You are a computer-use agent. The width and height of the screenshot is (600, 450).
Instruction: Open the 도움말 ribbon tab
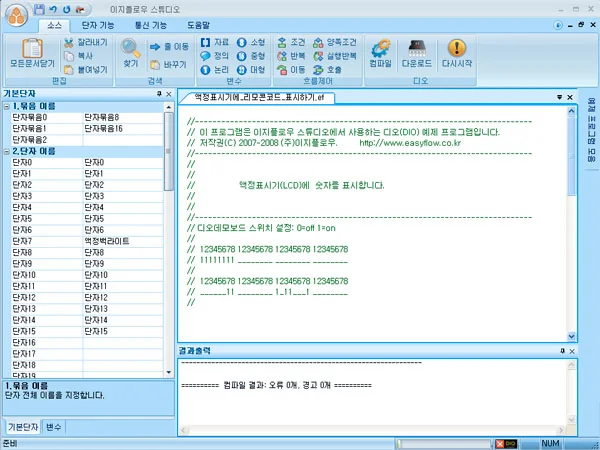[198, 26]
